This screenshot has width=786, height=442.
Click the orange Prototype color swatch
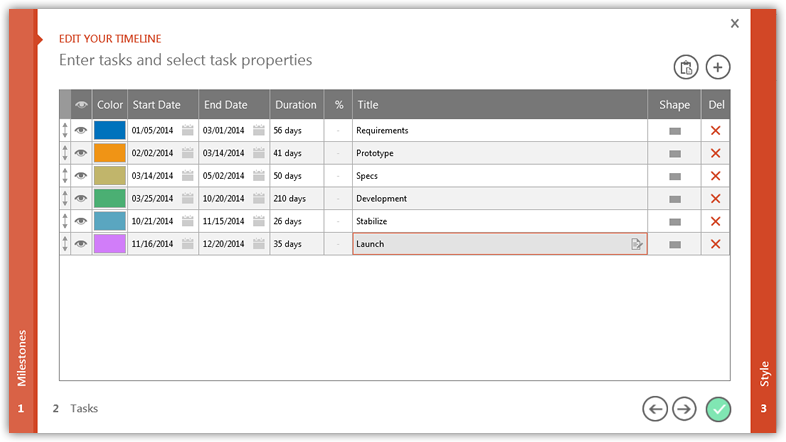click(109, 153)
